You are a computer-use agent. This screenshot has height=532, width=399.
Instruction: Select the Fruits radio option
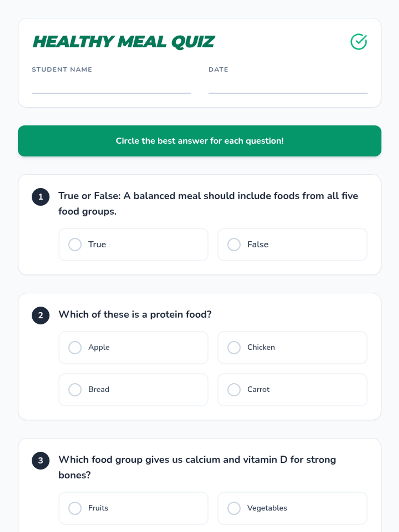point(75,508)
